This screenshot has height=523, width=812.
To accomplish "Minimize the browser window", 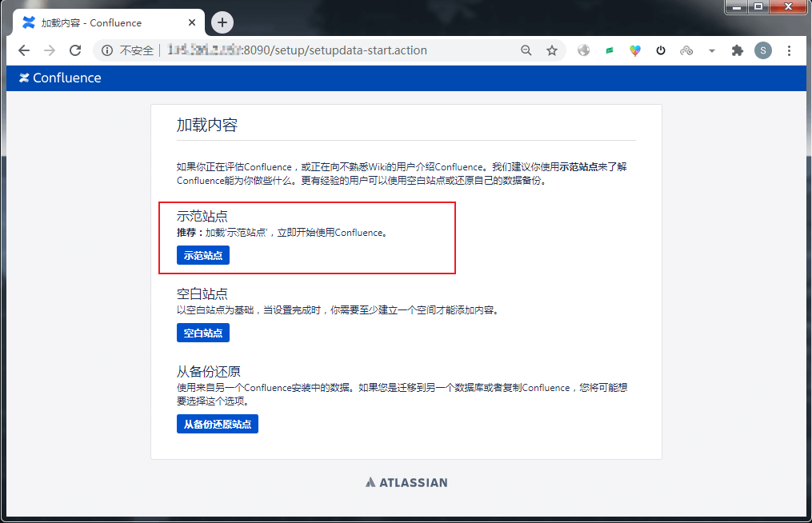I will (736, 6).
